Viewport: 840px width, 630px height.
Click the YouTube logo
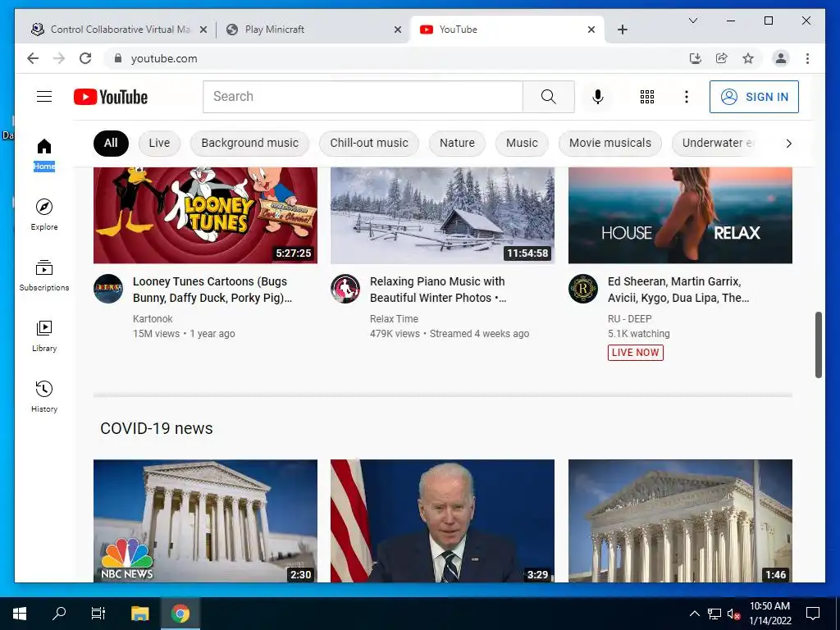(x=111, y=97)
